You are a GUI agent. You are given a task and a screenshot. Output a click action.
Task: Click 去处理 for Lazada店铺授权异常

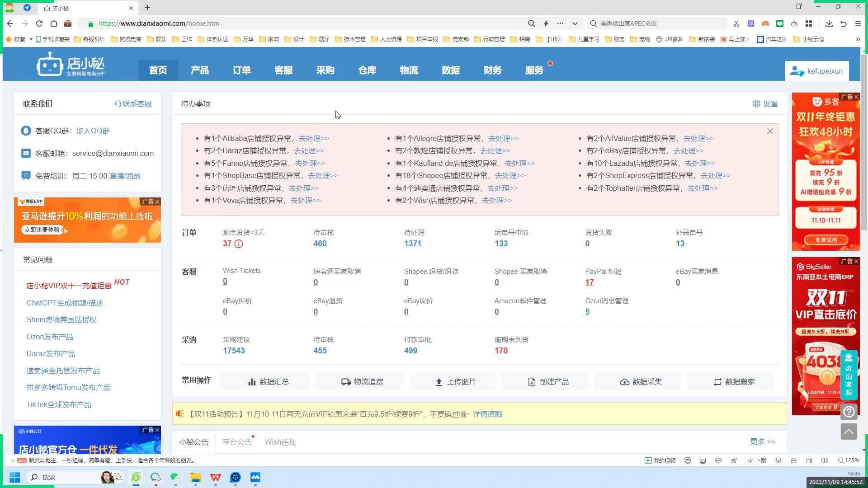pos(700,164)
